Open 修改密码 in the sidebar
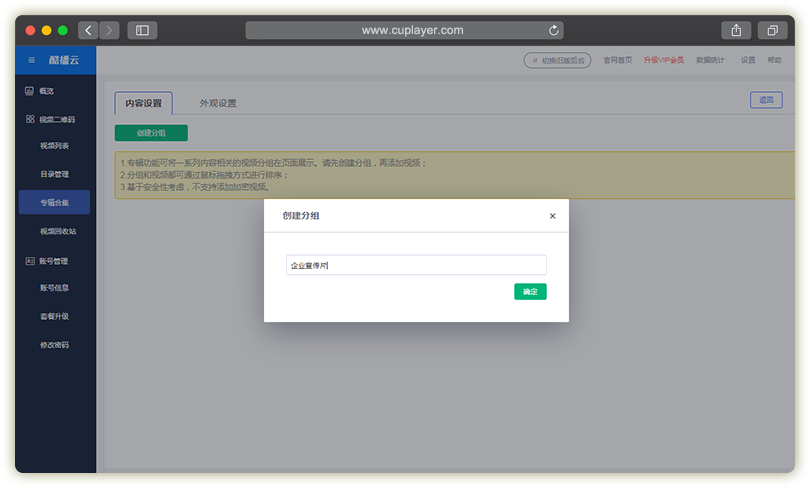The width and height of the screenshot is (810, 488). coord(54,344)
